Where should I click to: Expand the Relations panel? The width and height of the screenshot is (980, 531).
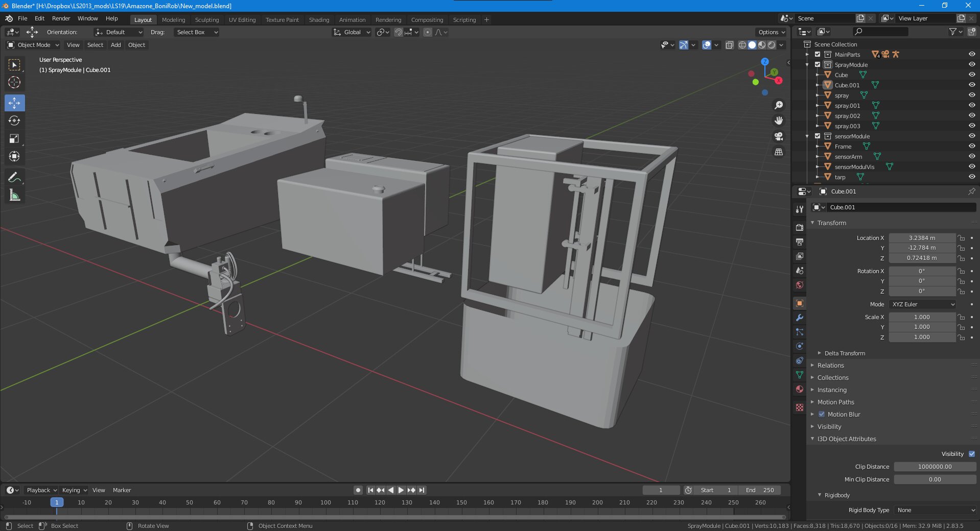click(x=830, y=366)
